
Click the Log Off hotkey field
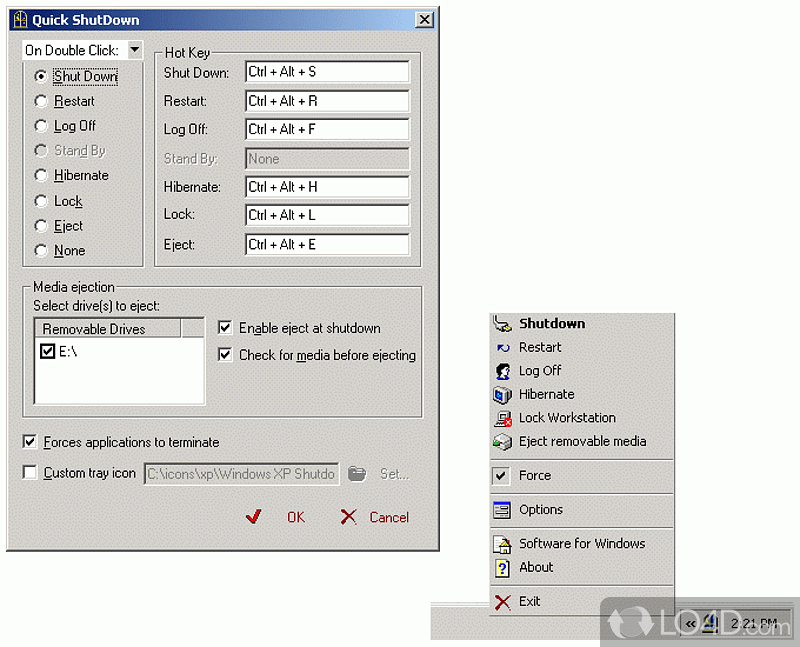click(x=327, y=130)
